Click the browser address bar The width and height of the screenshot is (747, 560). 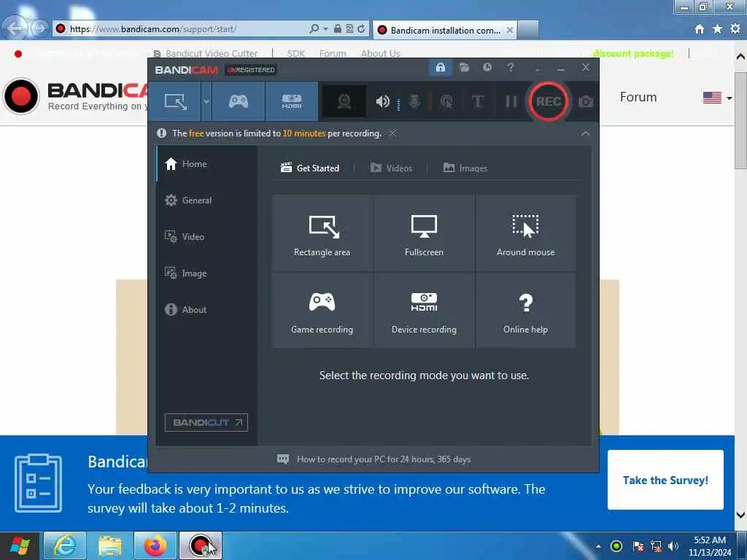click(x=181, y=29)
